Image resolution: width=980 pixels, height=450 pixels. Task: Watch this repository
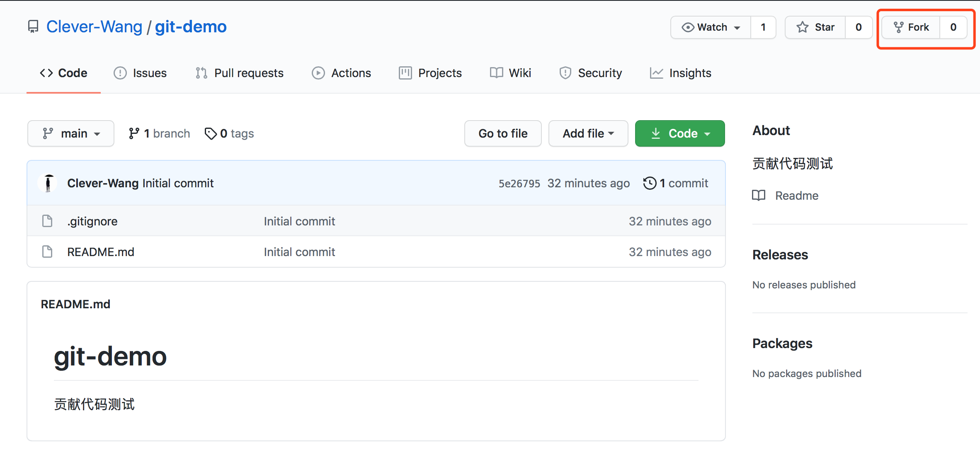click(x=709, y=27)
